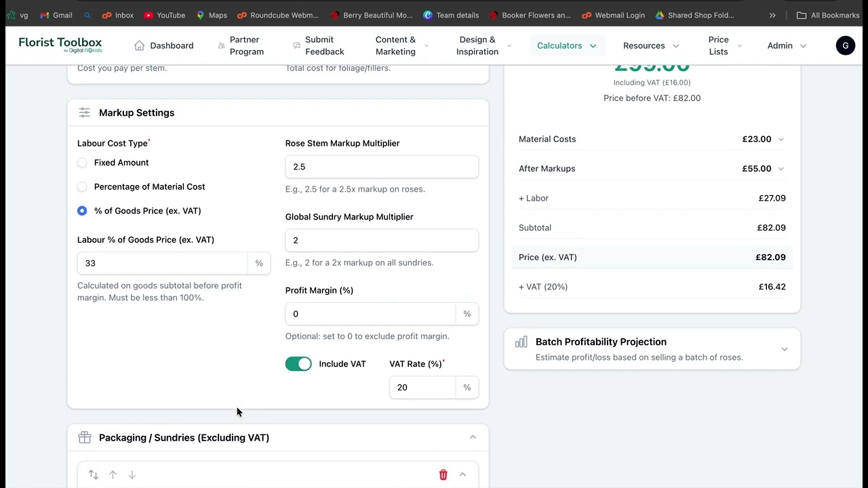This screenshot has width=868, height=488.
Task: Open the Webmail Login bookmark
Action: 614,15
